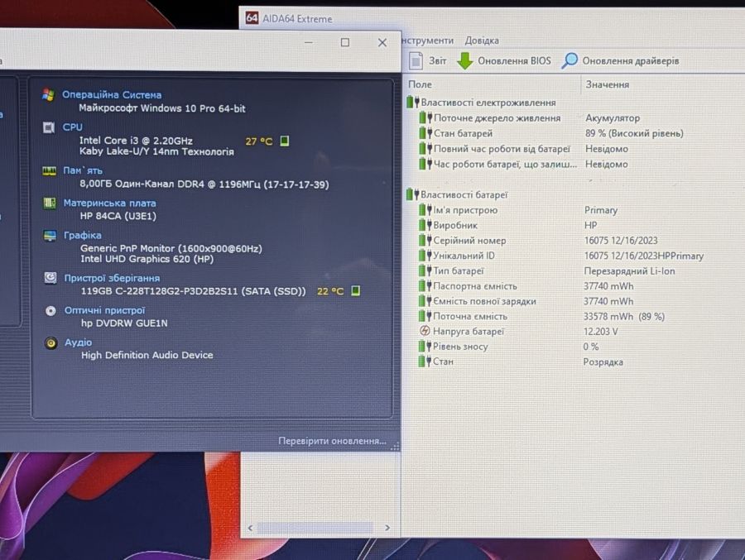Click the motherboard icon by Материнська плата
This screenshot has height=560, width=745.
pos(50,203)
